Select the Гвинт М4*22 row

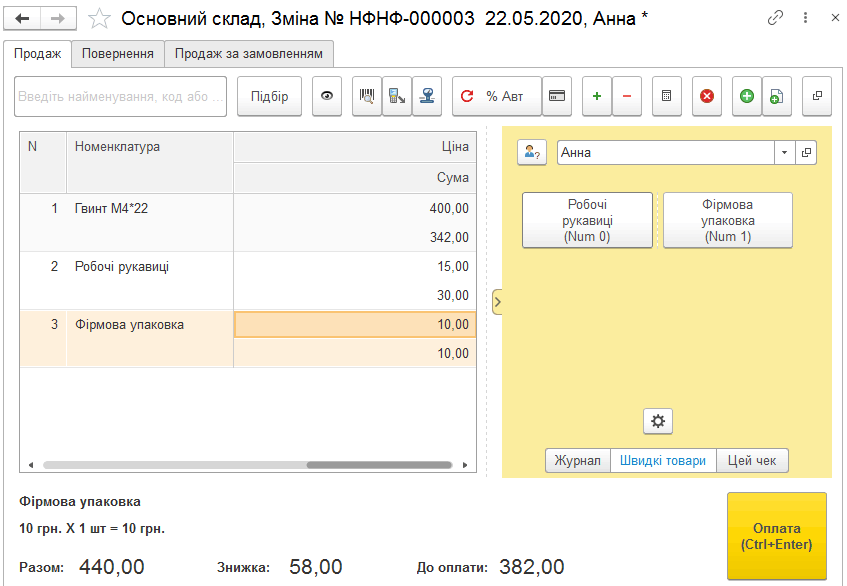click(248, 223)
